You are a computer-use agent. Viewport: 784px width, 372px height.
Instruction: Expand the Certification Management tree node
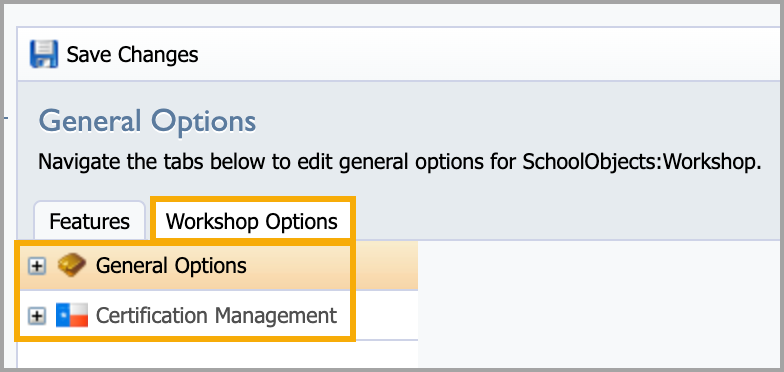pyautogui.click(x=36, y=316)
